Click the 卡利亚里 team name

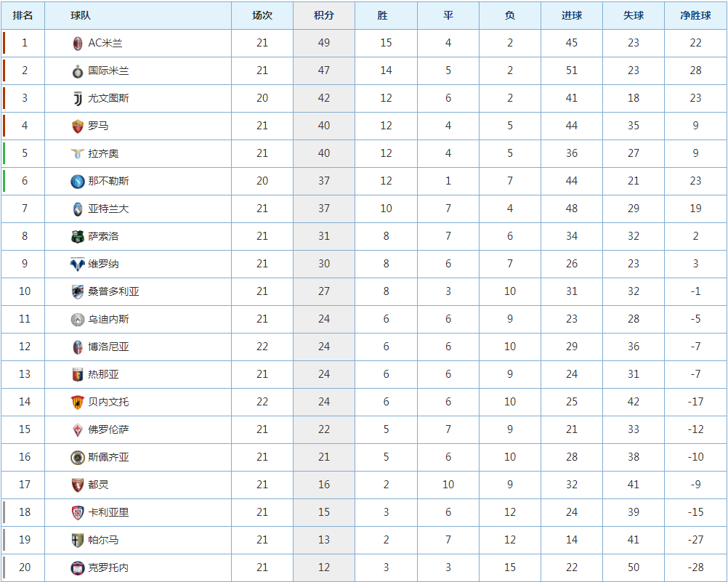pyautogui.click(x=108, y=512)
